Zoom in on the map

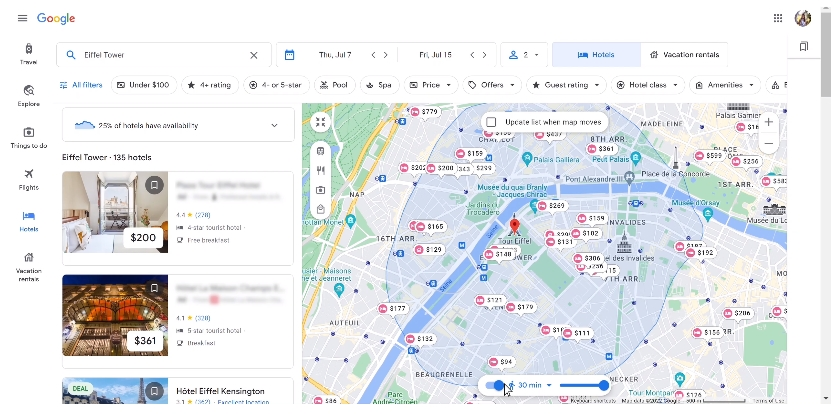[768, 122]
